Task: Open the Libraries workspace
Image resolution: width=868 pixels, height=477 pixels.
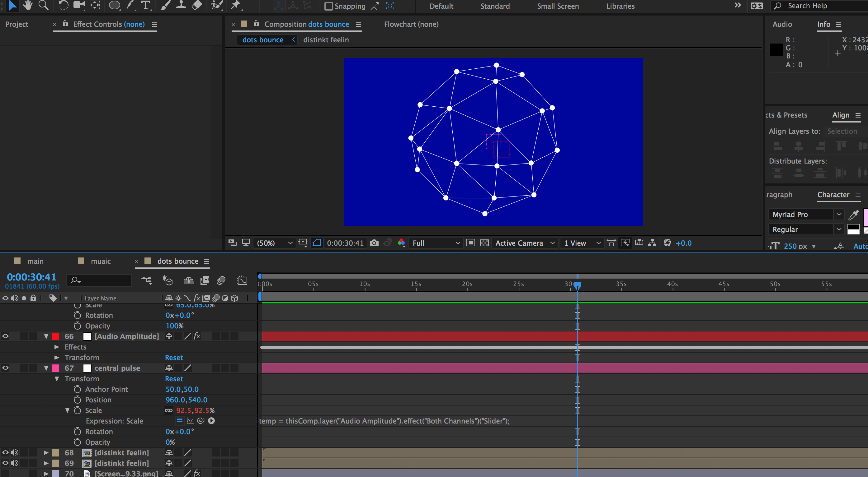Action: (x=620, y=6)
